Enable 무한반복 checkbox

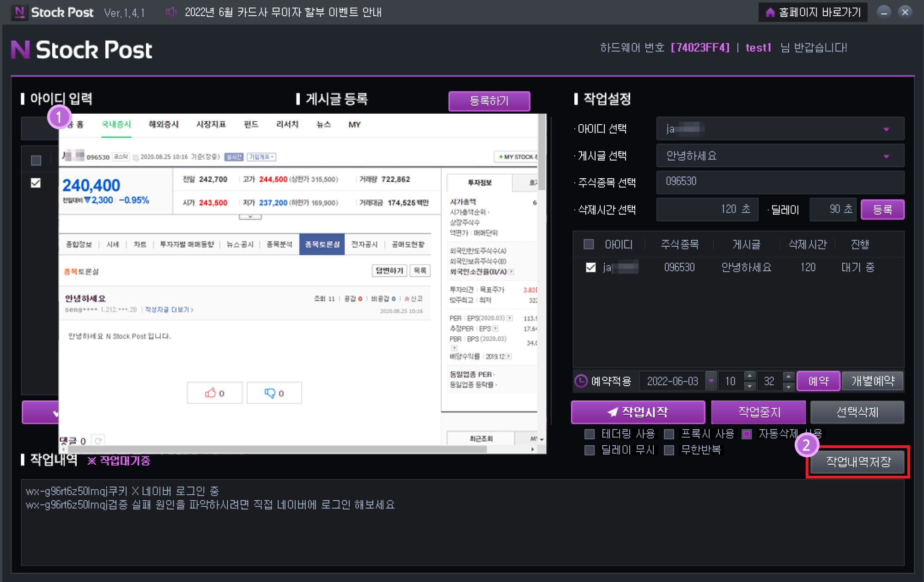pos(669,450)
